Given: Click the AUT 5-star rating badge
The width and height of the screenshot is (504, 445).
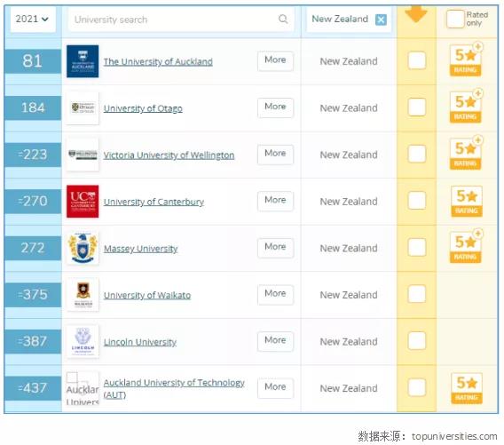Looking at the screenshot, I should tap(467, 388).
